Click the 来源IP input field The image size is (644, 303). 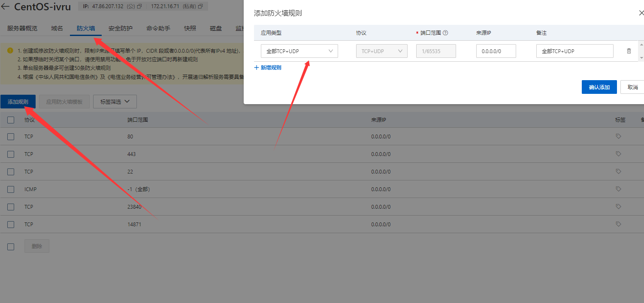496,51
